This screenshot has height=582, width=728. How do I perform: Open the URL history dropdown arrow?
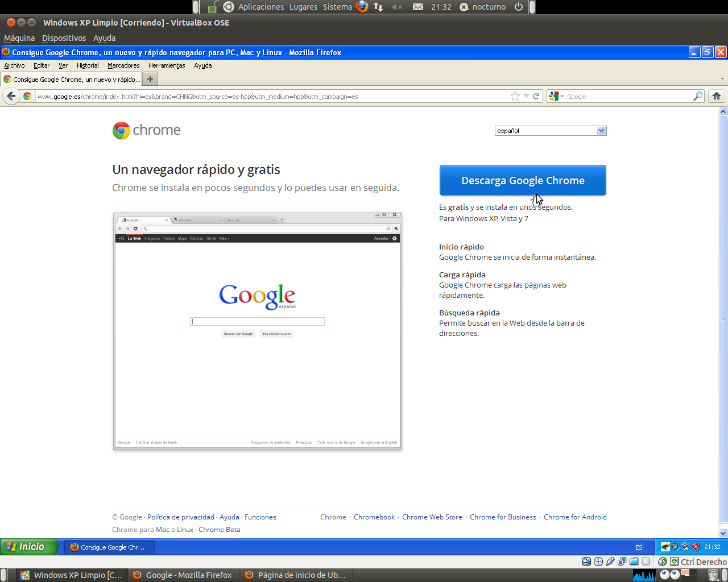pos(526,97)
